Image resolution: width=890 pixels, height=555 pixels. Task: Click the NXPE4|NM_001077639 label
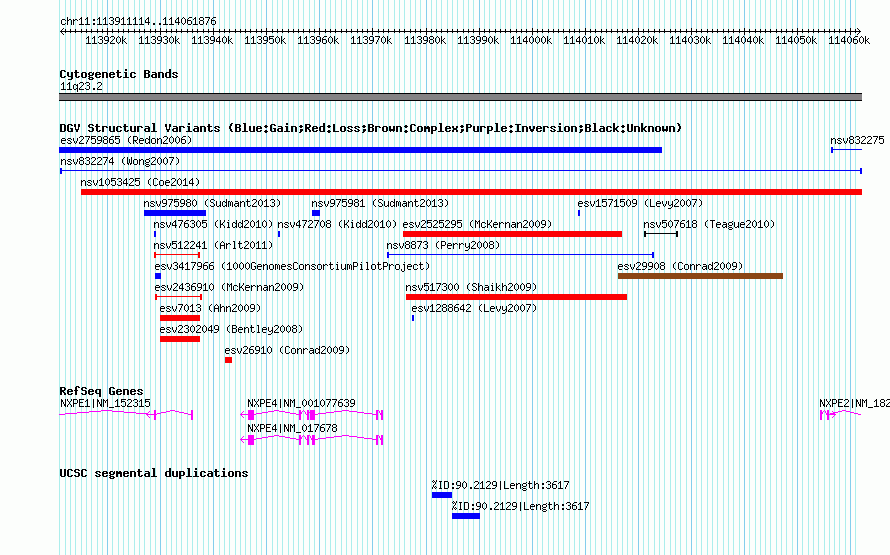[x=301, y=403]
